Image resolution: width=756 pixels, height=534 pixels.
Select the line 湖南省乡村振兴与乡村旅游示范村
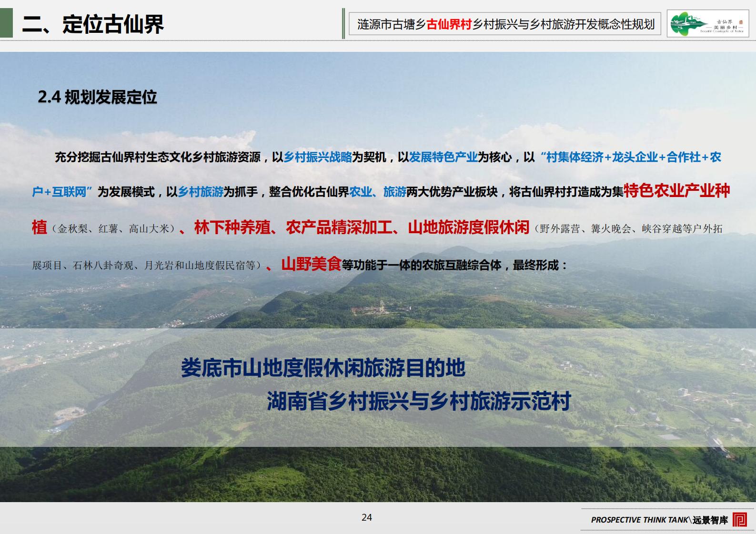point(419,401)
